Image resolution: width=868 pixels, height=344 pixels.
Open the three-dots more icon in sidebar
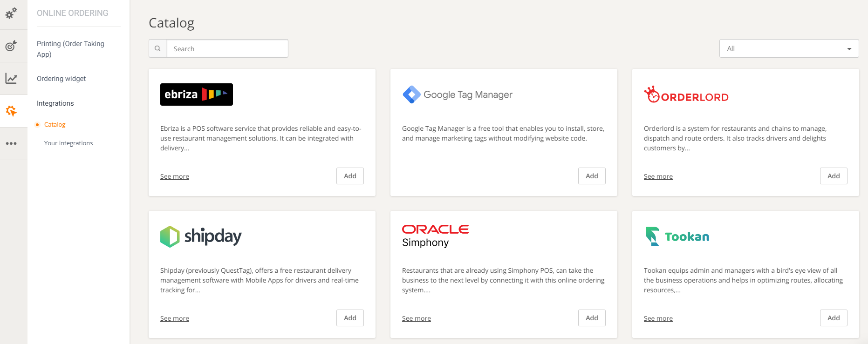[11, 143]
